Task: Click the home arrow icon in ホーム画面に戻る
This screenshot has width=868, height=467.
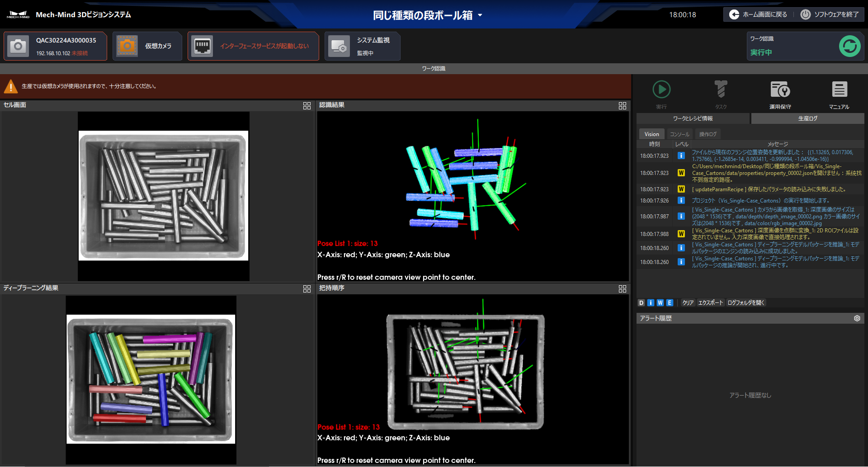Action: [735, 14]
